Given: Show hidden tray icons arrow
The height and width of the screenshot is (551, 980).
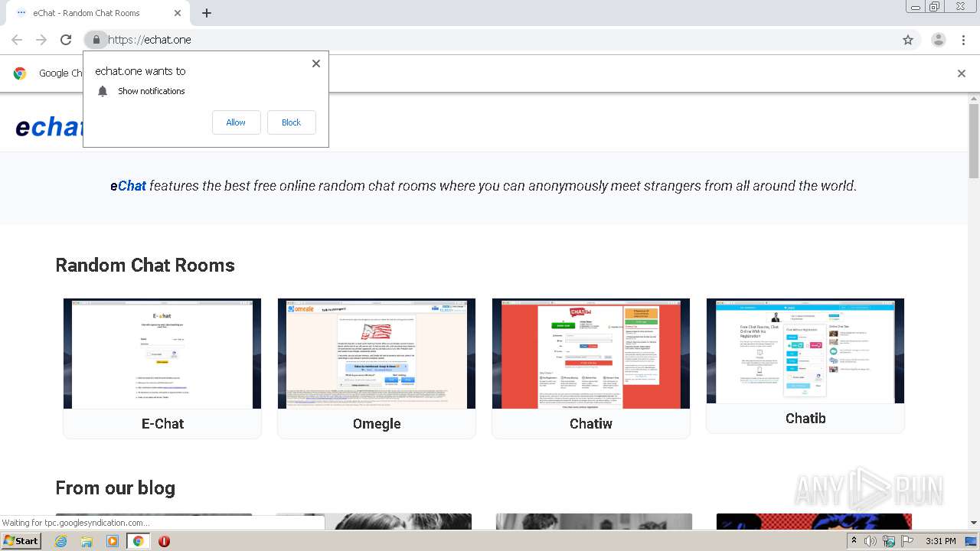Looking at the screenshot, I should click(854, 541).
